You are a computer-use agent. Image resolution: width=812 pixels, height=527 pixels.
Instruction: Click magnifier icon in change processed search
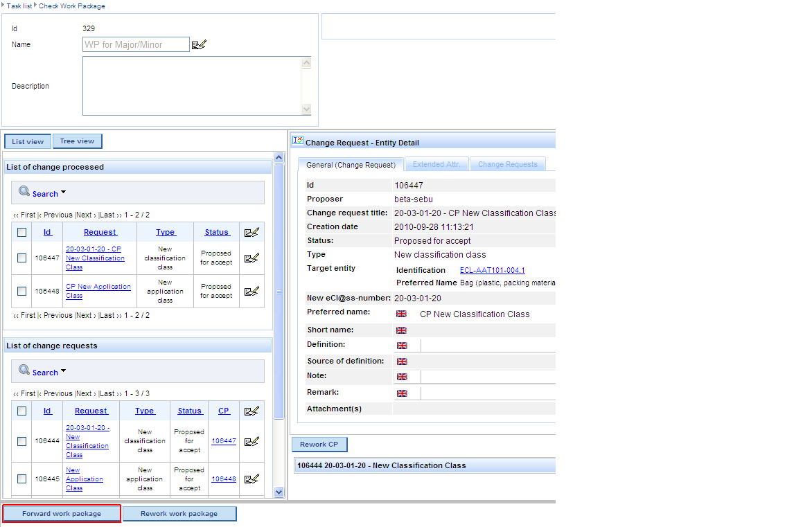24,192
